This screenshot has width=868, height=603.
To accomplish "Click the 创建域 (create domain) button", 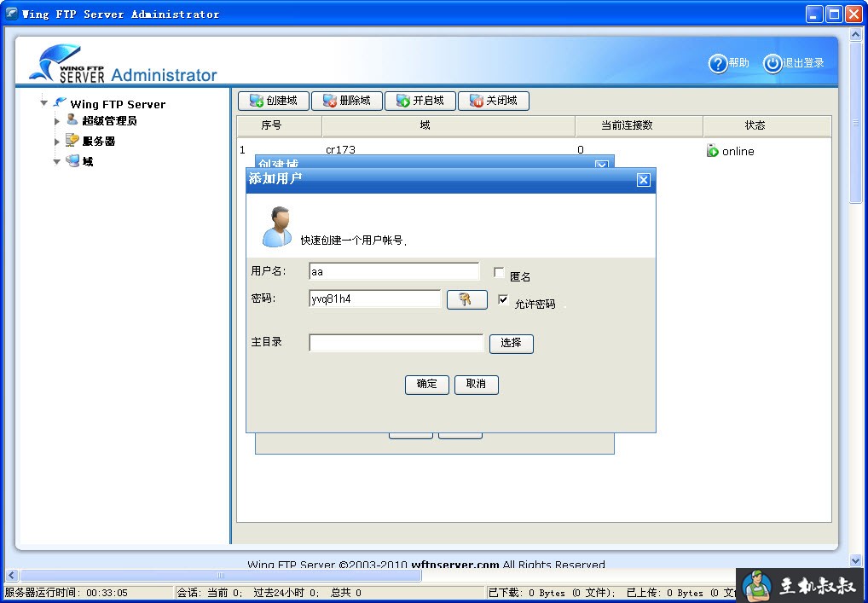I will click(x=274, y=101).
